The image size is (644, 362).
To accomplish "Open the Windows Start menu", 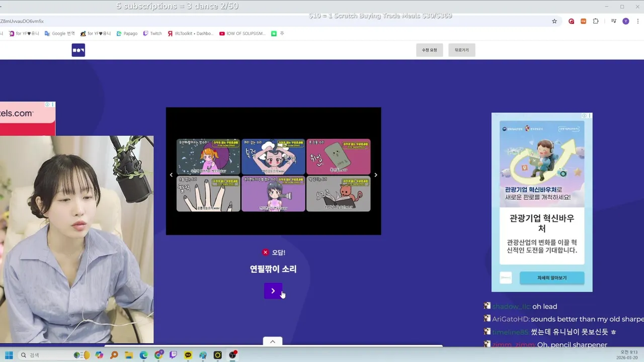I will click(9, 355).
